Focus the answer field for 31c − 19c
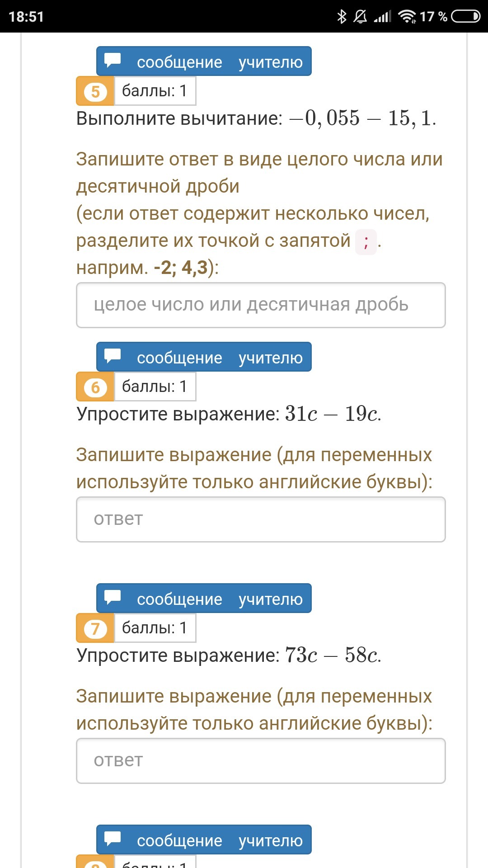Image resolution: width=488 pixels, height=868 pixels. [x=261, y=519]
